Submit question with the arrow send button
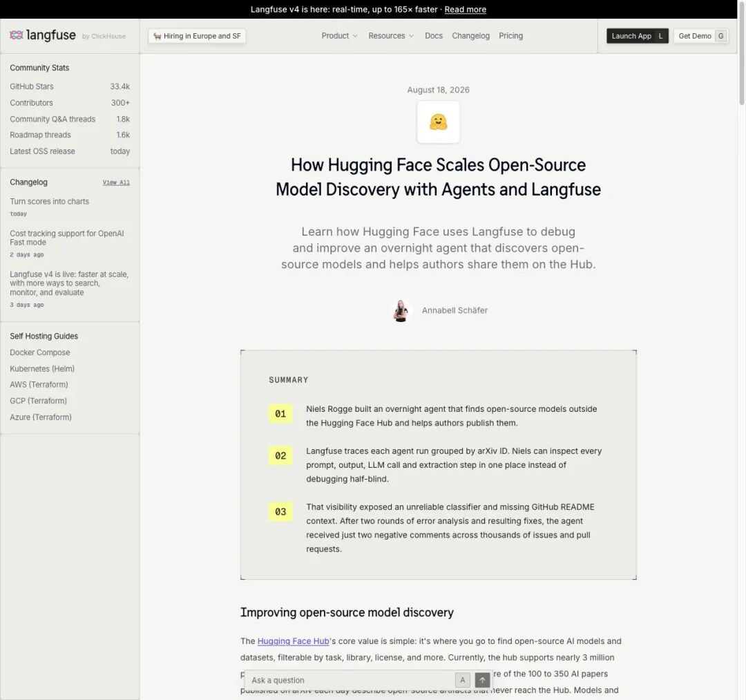 [x=482, y=680]
